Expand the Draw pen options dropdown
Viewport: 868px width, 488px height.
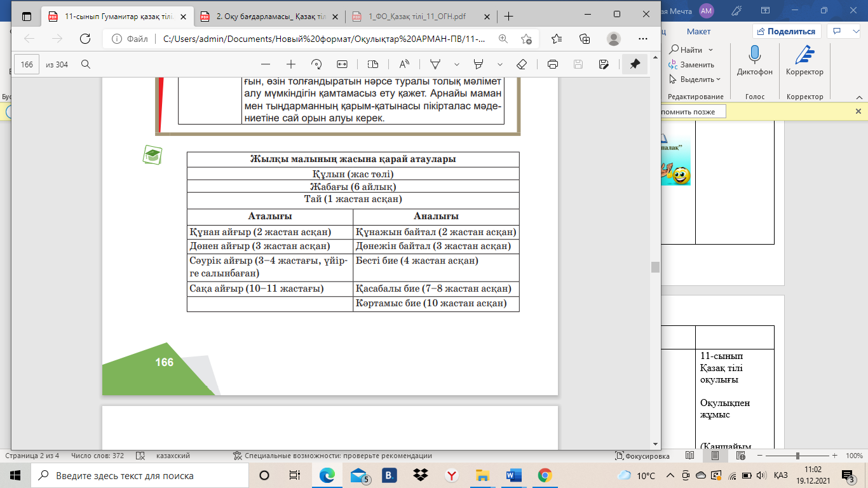457,64
